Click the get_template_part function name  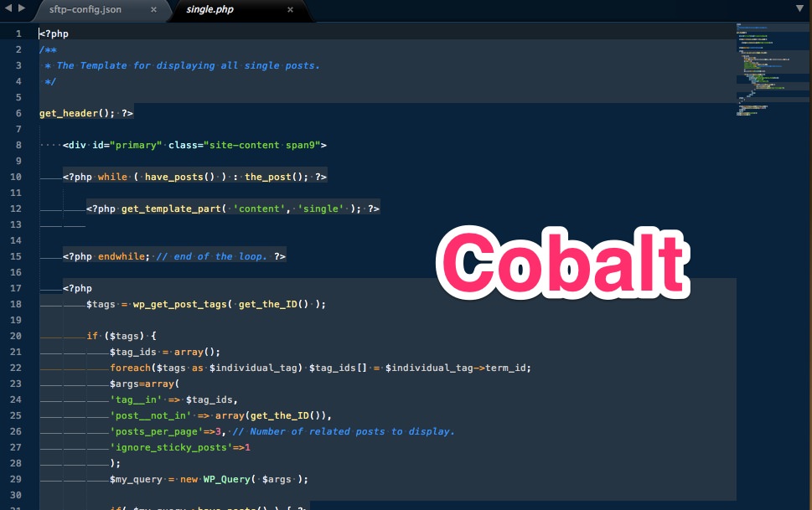(x=172, y=209)
